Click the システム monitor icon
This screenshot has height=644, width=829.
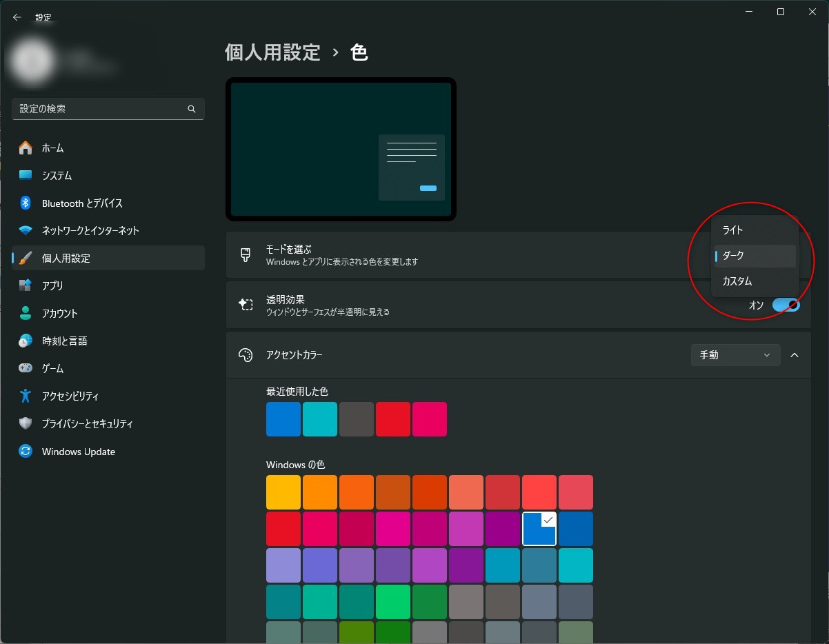[26, 175]
